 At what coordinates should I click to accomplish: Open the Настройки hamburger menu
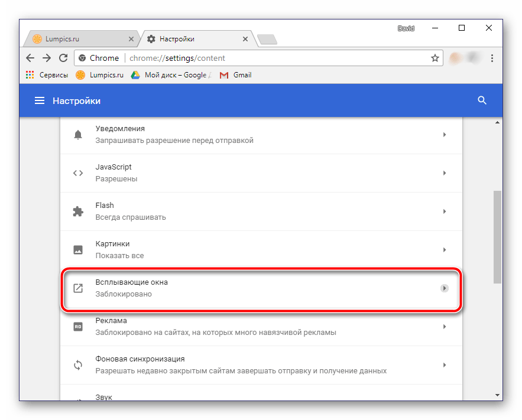tap(40, 100)
